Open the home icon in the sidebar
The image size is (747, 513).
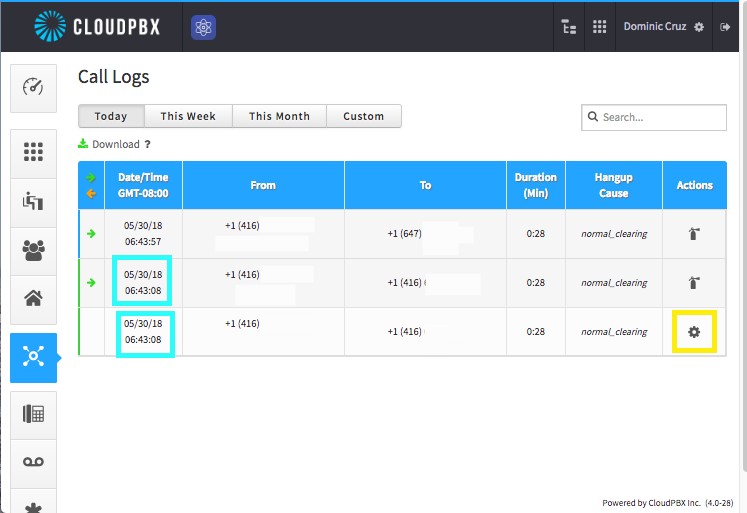click(33, 299)
